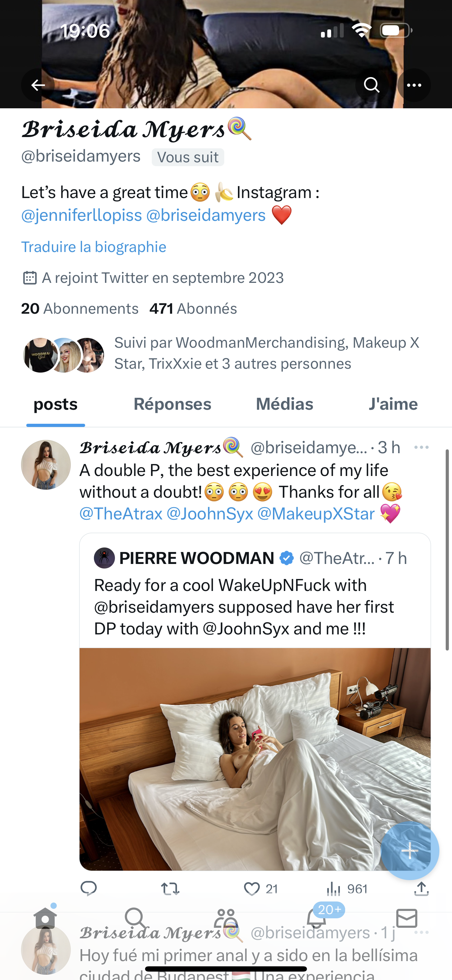
Task: Open direct messages envelope icon
Action: point(407,918)
